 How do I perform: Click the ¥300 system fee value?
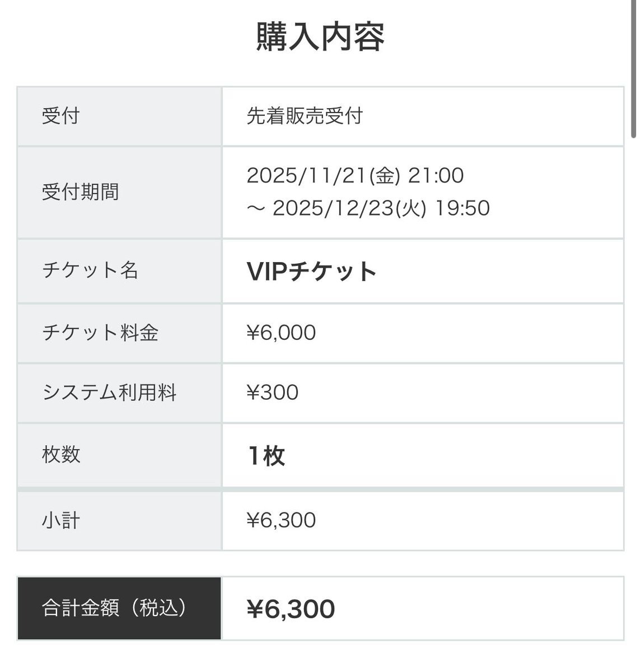click(273, 392)
